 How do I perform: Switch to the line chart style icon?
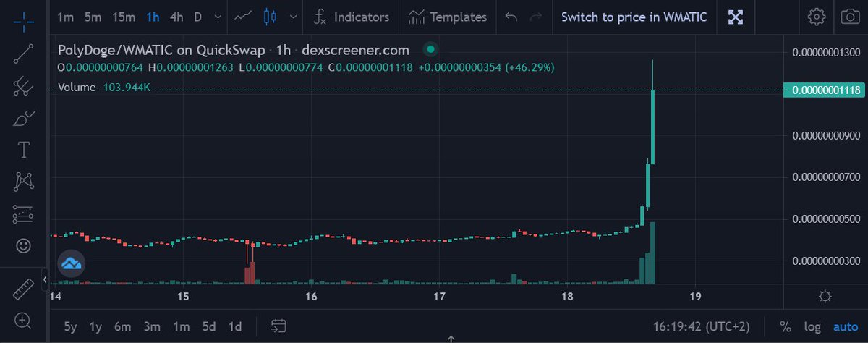(x=242, y=17)
